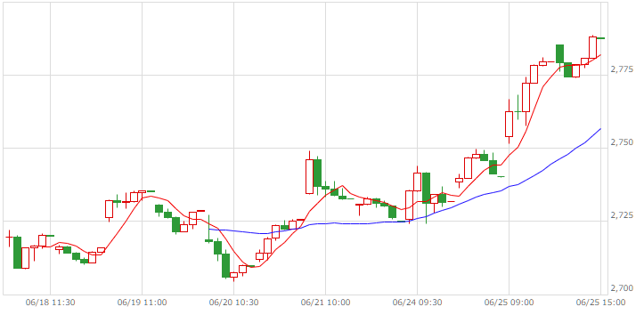Click the 06/19 11:00 time axis label
Screen dimensions: 644x323
pyautogui.click(x=143, y=303)
